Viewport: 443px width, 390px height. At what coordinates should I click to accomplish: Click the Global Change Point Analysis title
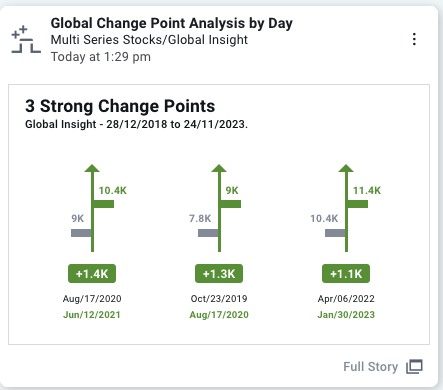point(172,23)
